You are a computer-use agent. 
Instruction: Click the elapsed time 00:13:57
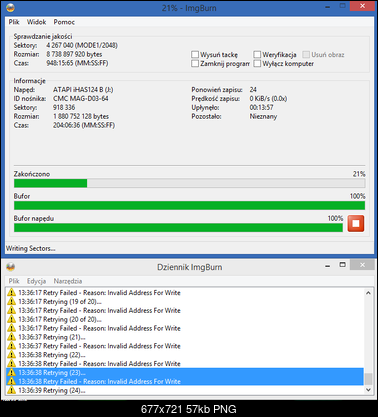pyautogui.click(x=261, y=107)
